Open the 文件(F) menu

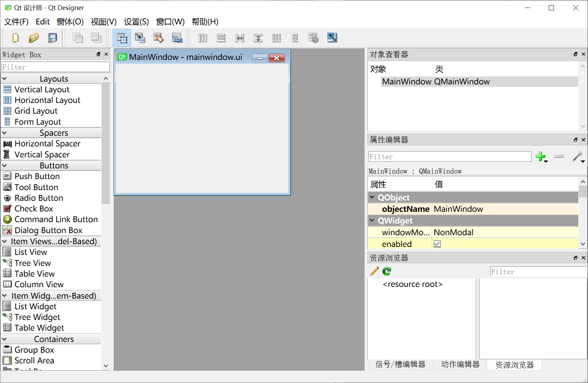[x=16, y=22]
